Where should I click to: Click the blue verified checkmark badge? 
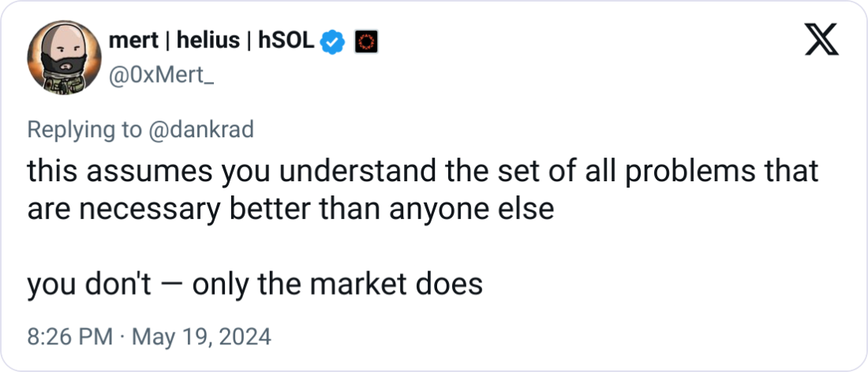click(335, 43)
